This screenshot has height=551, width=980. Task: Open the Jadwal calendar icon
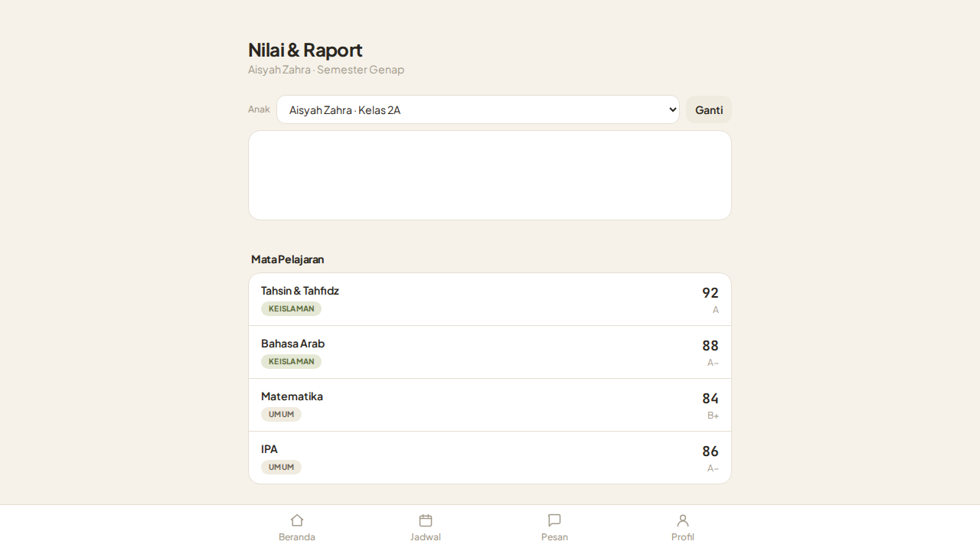click(426, 520)
